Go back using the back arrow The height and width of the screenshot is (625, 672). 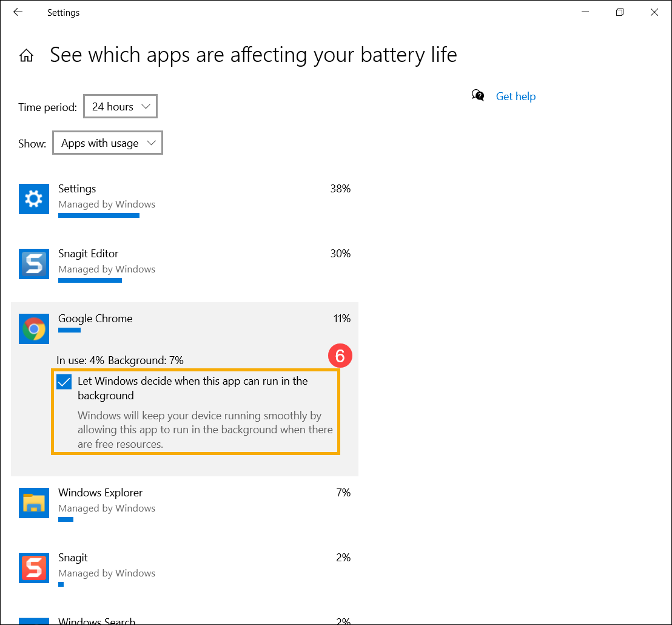18,12
